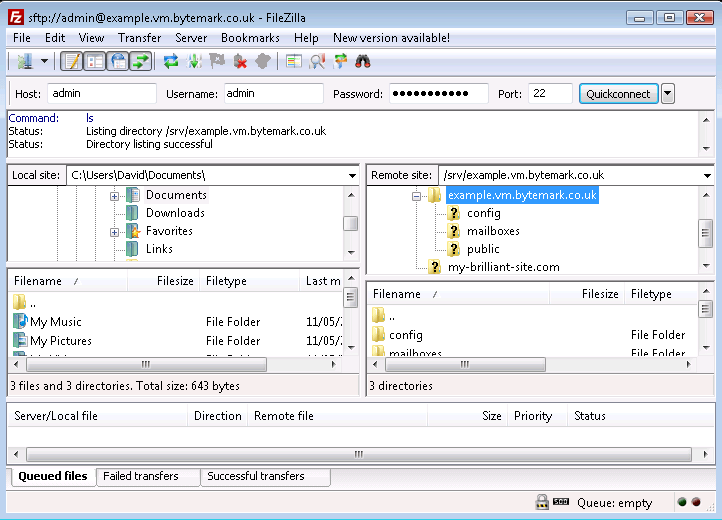
Task: Click the New version available! menu link
Action: (391, 38)
